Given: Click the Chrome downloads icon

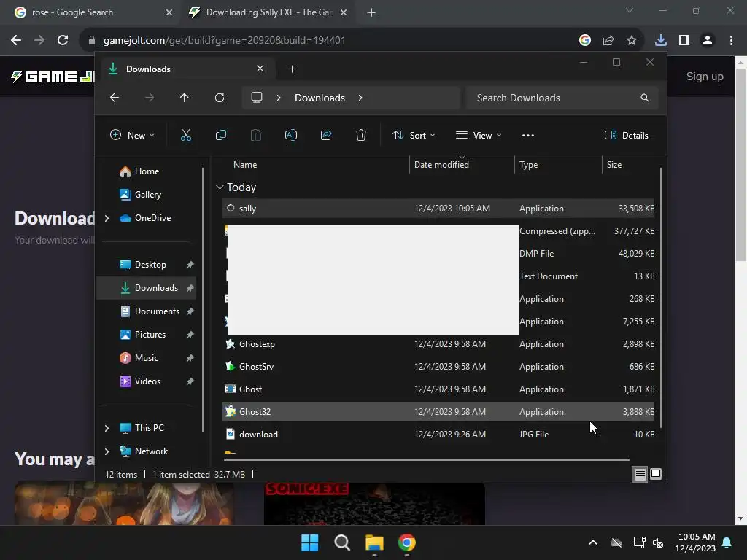Looking at the screenshot, I should coord(661,40).
